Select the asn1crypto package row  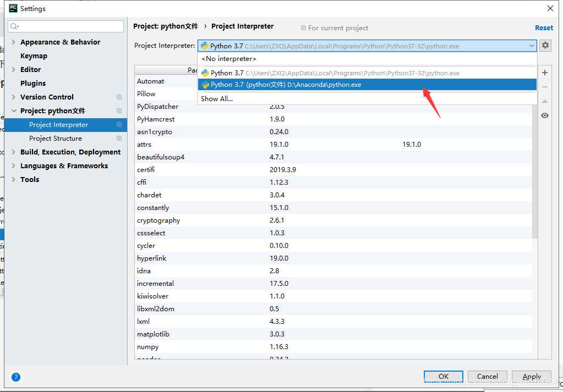click(x=333, y=131)
